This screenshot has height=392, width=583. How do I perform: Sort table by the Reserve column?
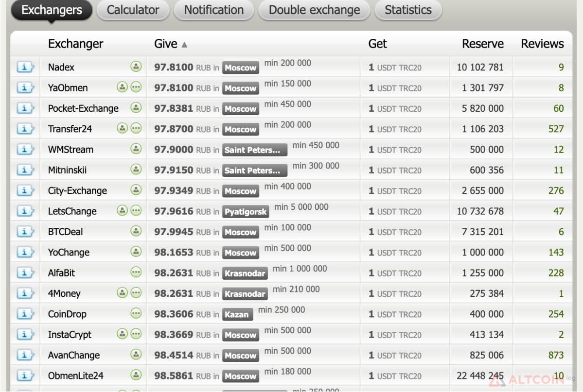483,44
